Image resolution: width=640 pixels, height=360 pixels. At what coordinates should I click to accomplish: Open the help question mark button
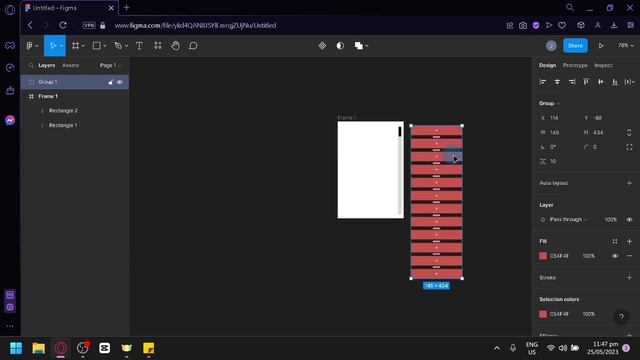621,316
